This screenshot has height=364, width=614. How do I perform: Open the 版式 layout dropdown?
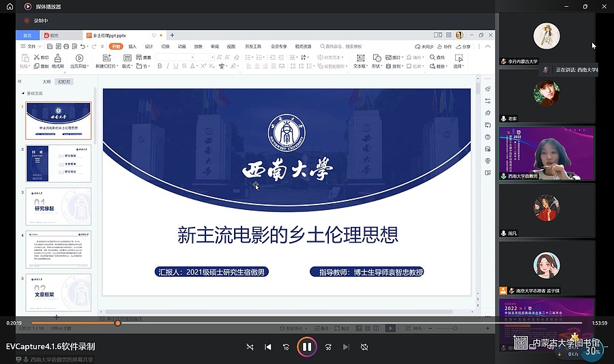coord(128,61)
